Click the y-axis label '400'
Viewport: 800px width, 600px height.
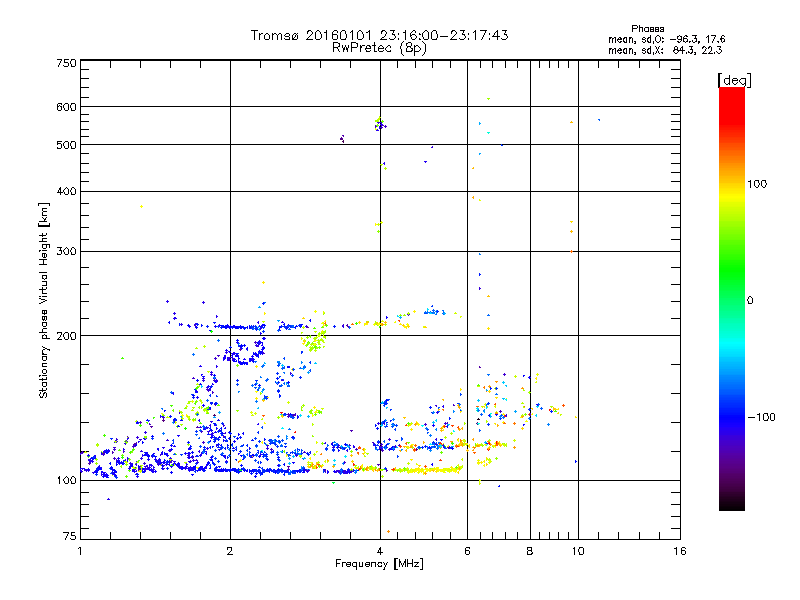click(x=66, y=191)
